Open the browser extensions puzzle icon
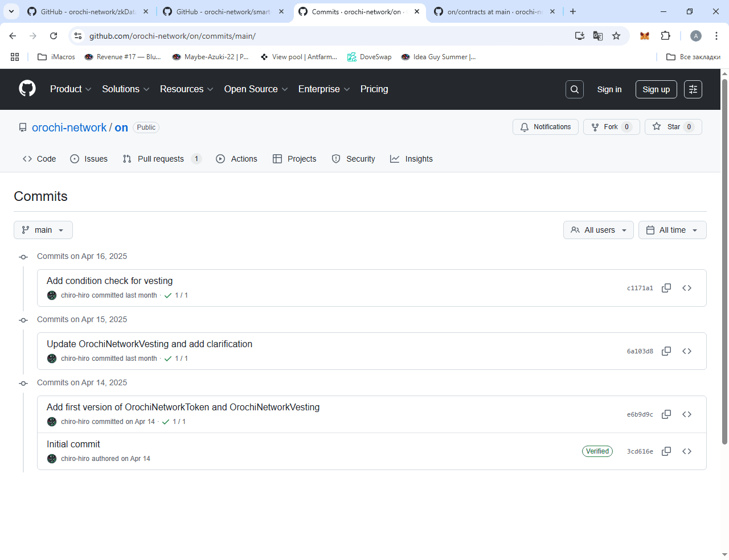This screenshot has height=560, width=729. pyautogui.click(x=665, y=36)
